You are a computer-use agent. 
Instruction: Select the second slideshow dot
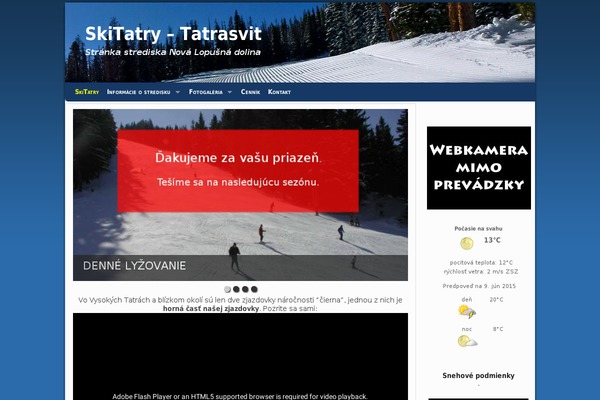pos(236,289)
